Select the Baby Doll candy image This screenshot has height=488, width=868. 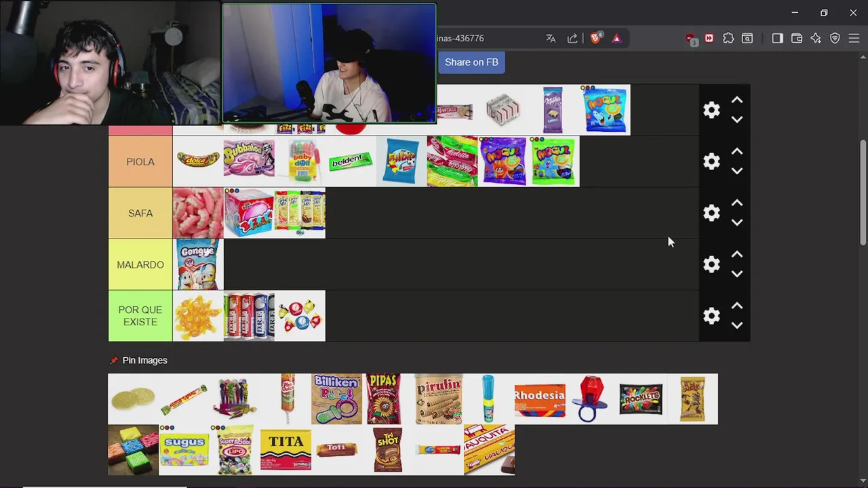coord(300,161)
